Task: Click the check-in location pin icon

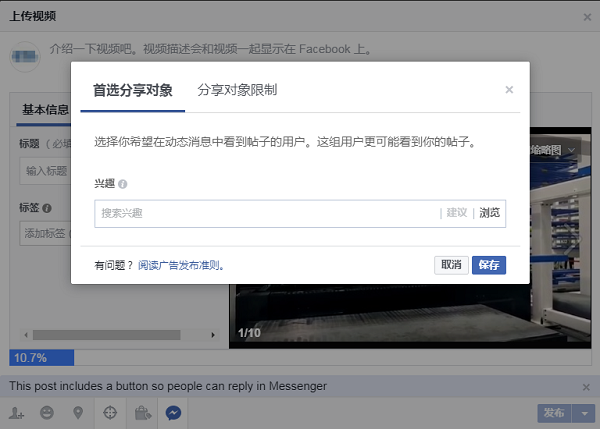Action: [77, 412]
